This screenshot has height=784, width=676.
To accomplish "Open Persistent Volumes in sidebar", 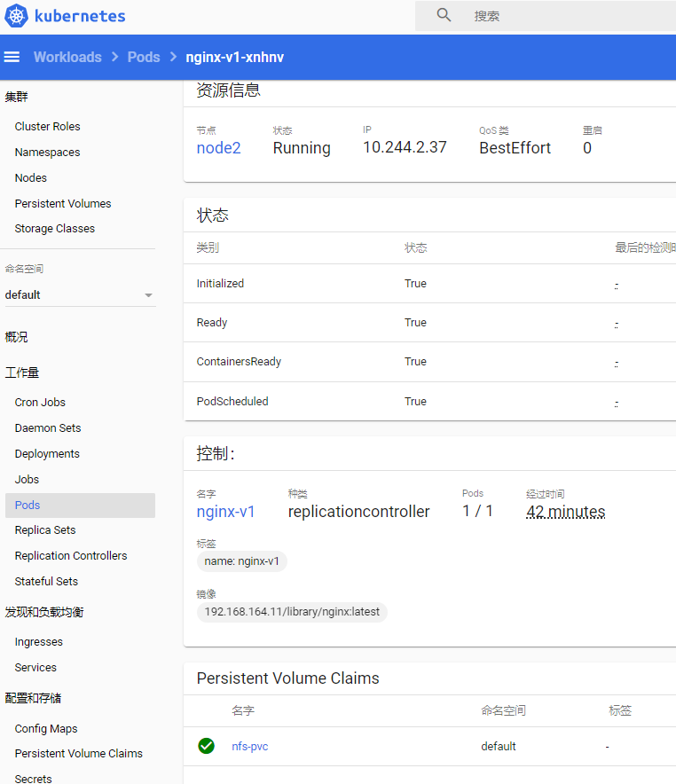I will 63,203.
